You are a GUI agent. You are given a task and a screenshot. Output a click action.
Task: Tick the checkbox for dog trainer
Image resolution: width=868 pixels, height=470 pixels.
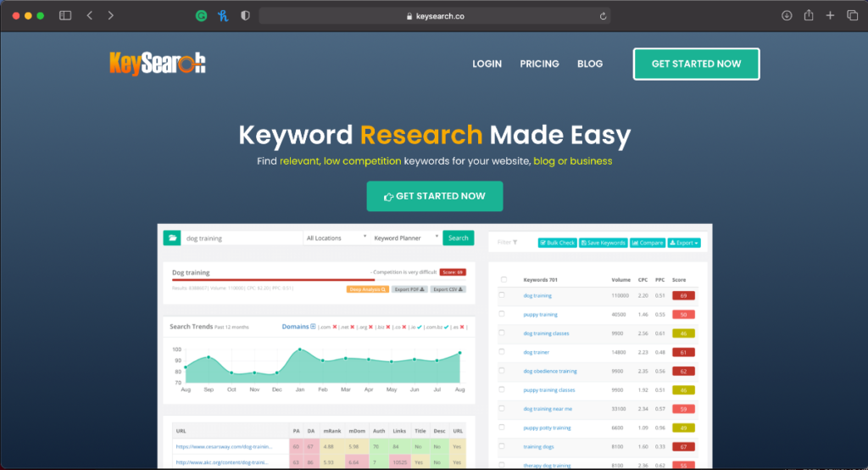pos(502,351)
